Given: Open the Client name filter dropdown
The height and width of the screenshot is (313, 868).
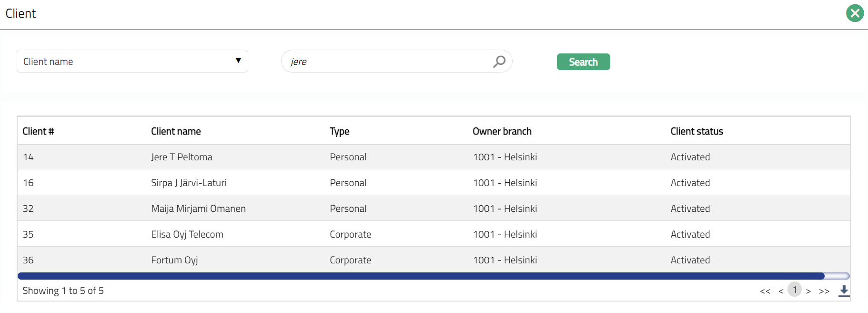Looking at the screenshot, I should click(132, 61).
